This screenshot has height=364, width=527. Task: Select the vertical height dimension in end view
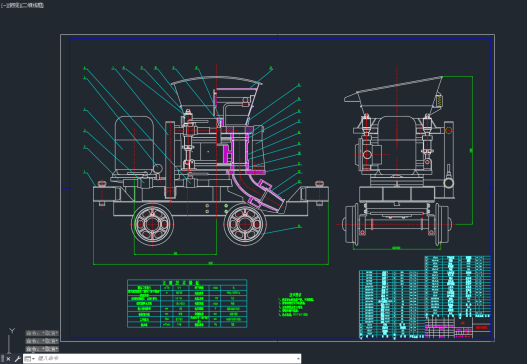coord(472,150)
